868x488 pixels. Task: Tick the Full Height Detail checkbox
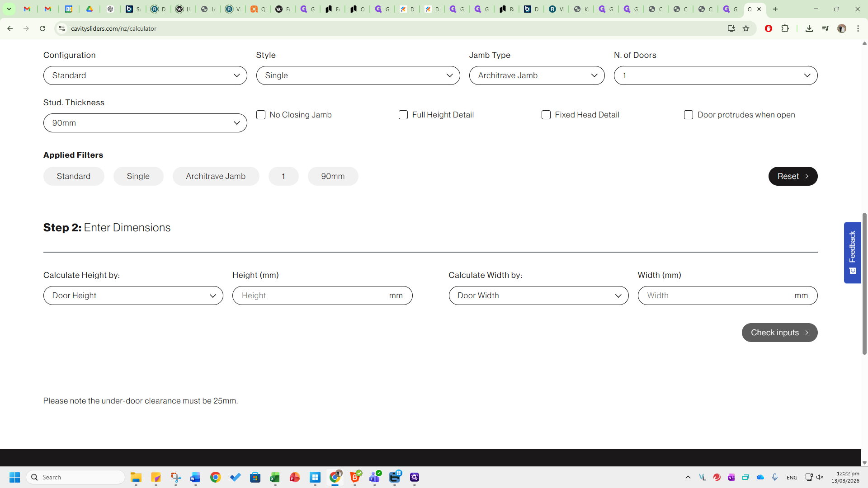[x=403, y=115]
